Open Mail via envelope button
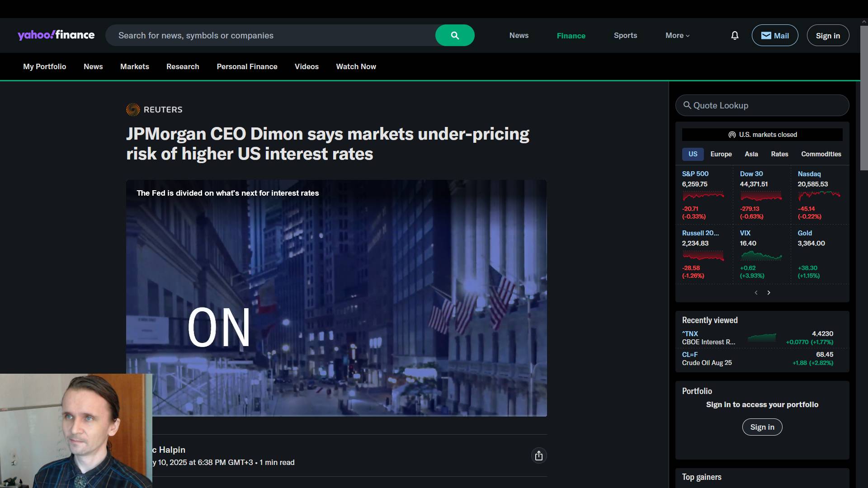Screen dimensions: 868x488 775,35
